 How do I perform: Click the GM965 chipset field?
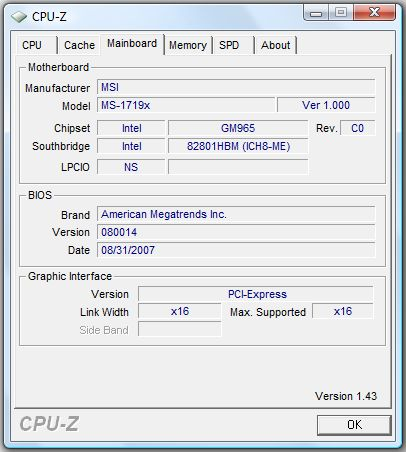pos(238,128)
